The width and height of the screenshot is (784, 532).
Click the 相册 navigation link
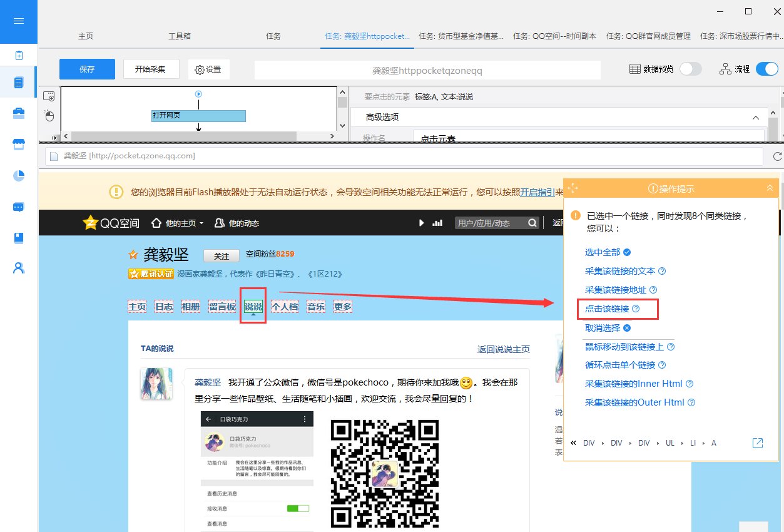pos(191,307)
